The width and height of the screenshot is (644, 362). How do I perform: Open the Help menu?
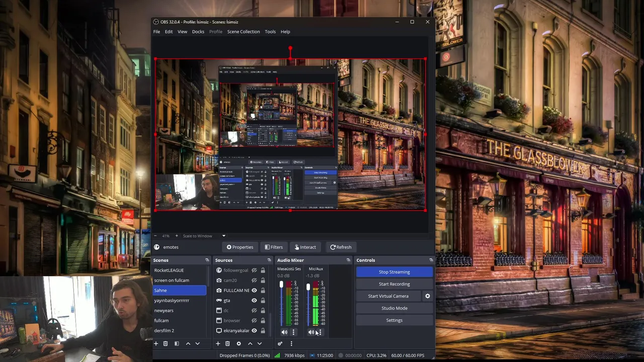[285, 32]
